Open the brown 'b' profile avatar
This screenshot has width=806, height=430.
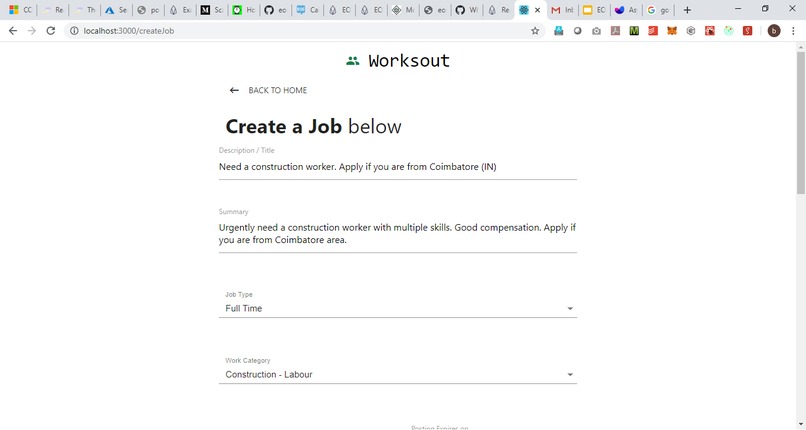(774, 31)
